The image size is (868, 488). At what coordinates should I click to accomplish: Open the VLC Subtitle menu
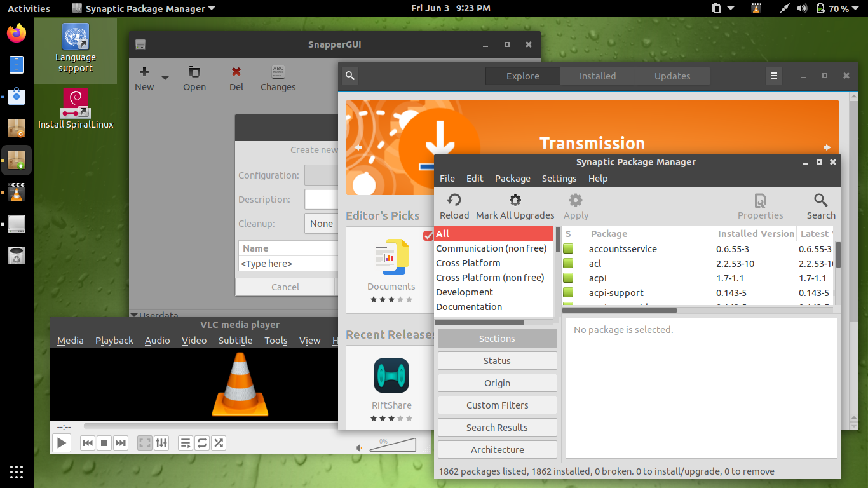236,341
